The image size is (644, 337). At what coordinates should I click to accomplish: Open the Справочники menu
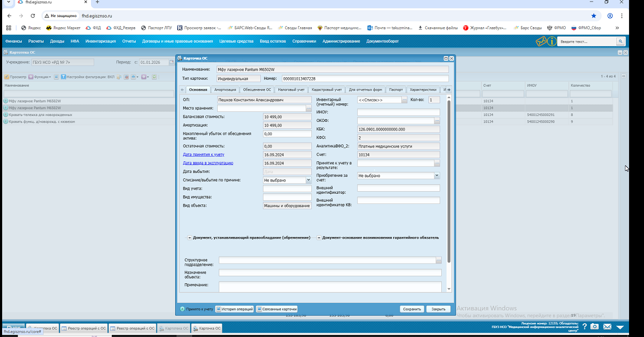(x=304, y=41)
